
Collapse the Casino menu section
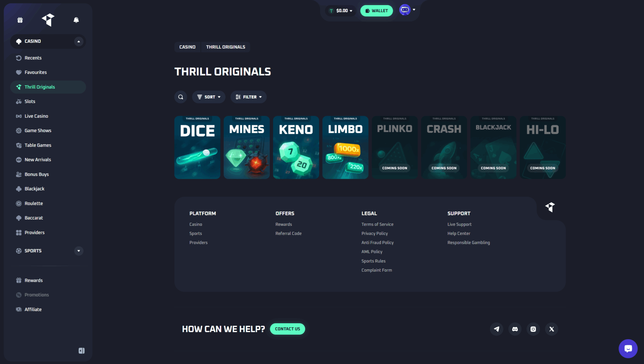[78, 42]
